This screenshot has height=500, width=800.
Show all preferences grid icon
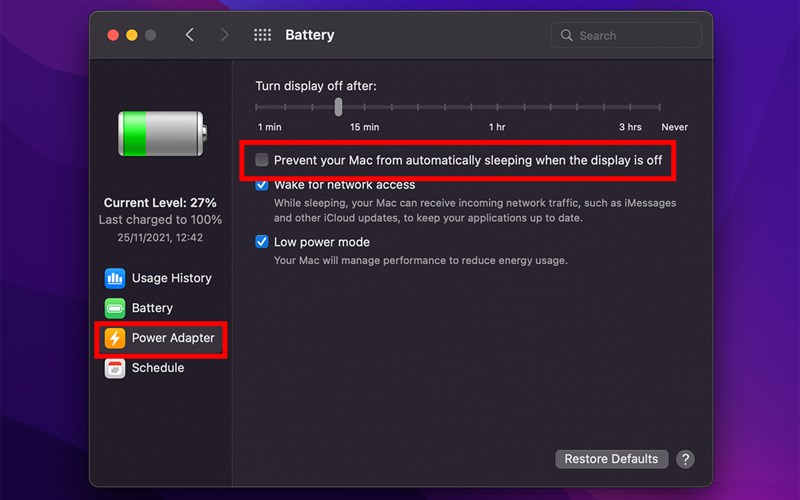(x=262, y=35)
